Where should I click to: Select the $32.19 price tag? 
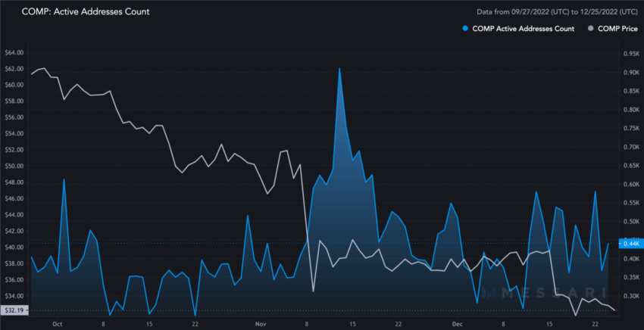[x=14, y=310]
